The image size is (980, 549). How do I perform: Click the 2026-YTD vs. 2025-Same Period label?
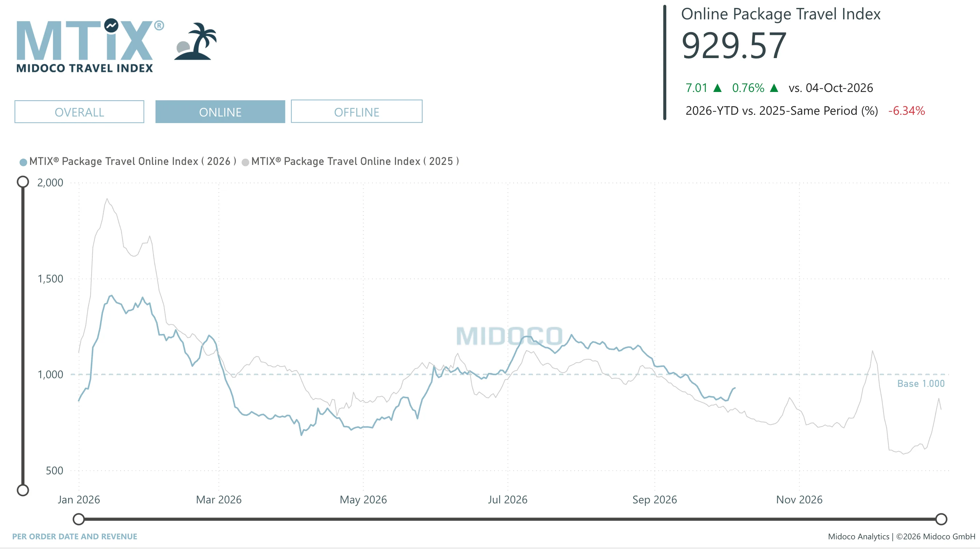click(782, 111)
